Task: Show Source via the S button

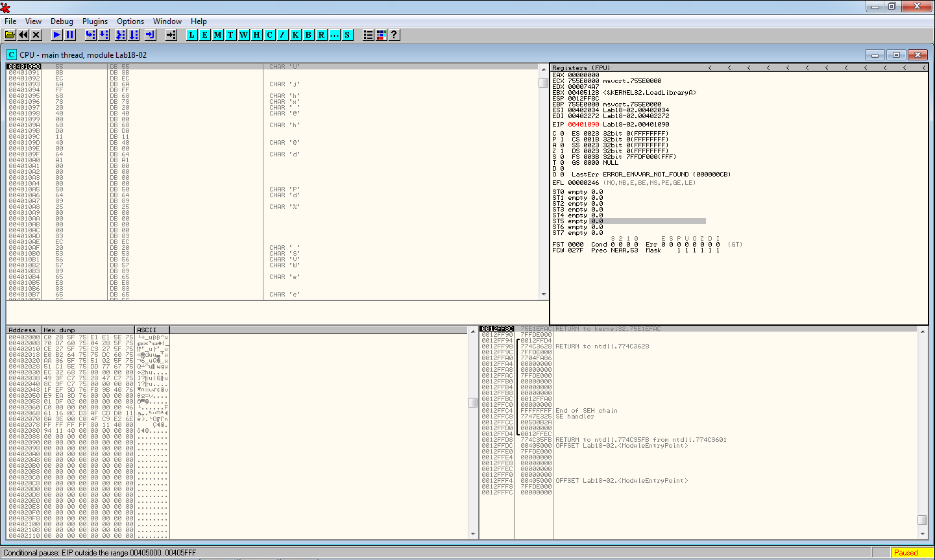Action: point(348,35)
